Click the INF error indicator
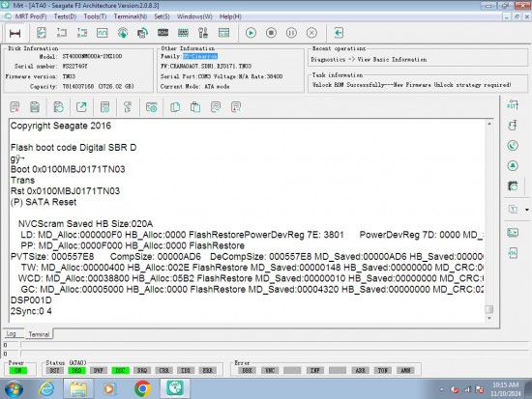532x399 pixels. coord(315,371)
